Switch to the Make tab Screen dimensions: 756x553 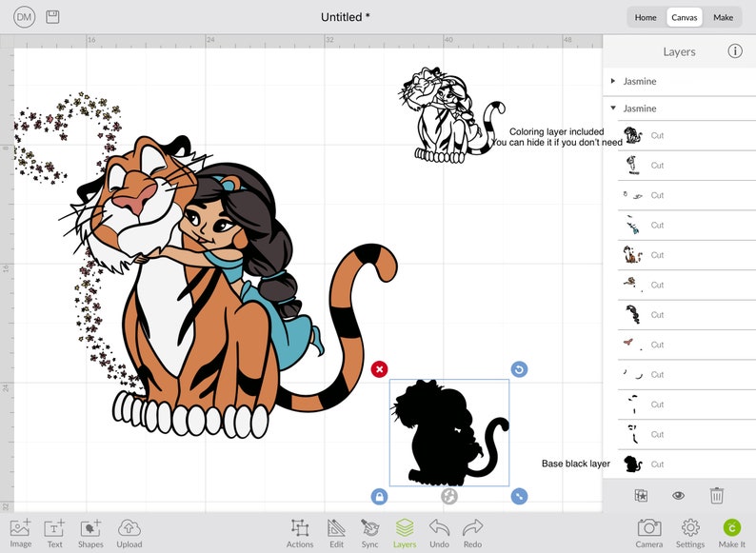723,17
